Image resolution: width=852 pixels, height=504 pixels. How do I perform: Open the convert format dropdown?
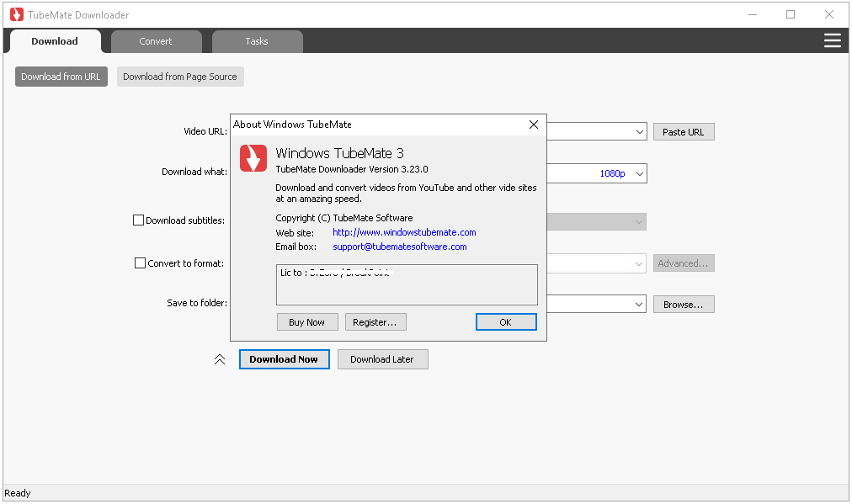[x=639, y=264]
